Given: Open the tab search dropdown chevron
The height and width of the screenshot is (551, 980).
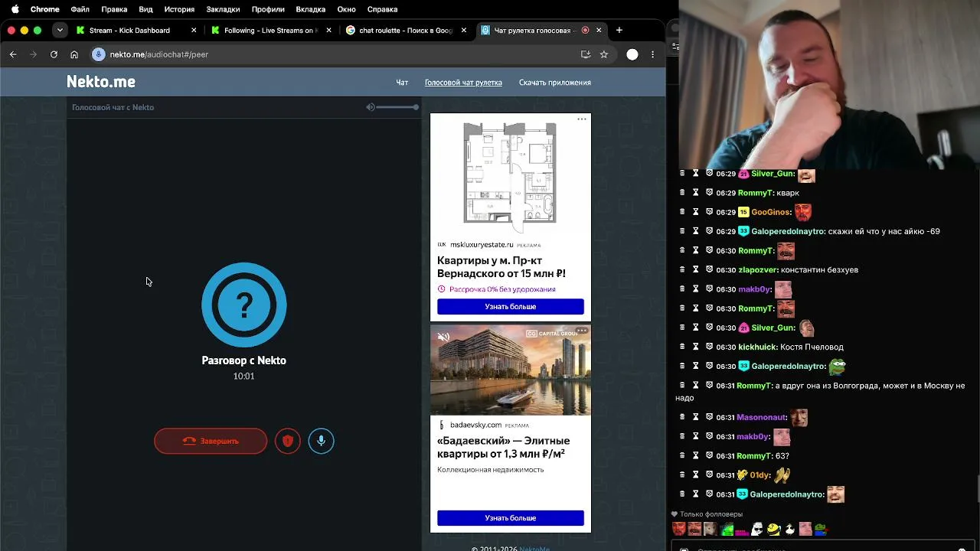Looking at the screenshot, I should (x=60, y=30).
